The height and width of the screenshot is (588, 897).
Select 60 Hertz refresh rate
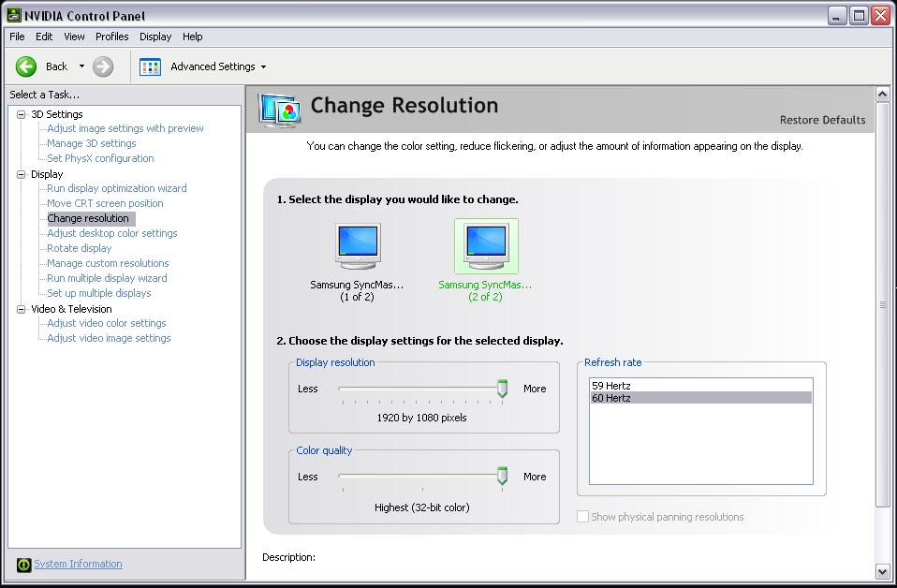[700, 398]
